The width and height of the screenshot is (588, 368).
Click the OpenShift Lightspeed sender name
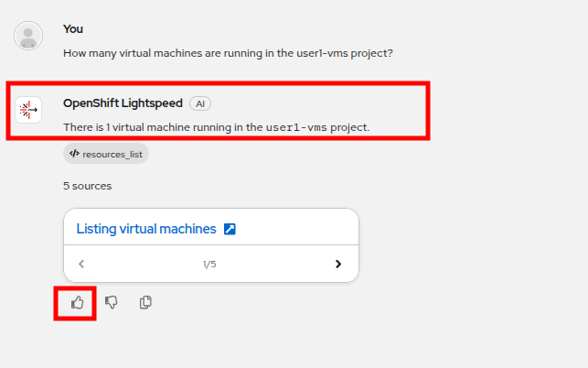tap(123, 103)
